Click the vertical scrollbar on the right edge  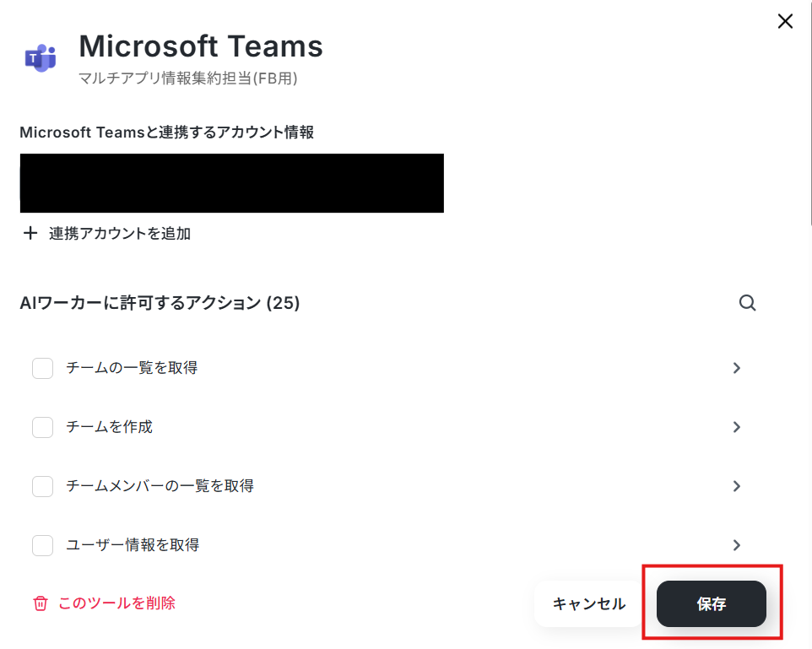point(810,113)
